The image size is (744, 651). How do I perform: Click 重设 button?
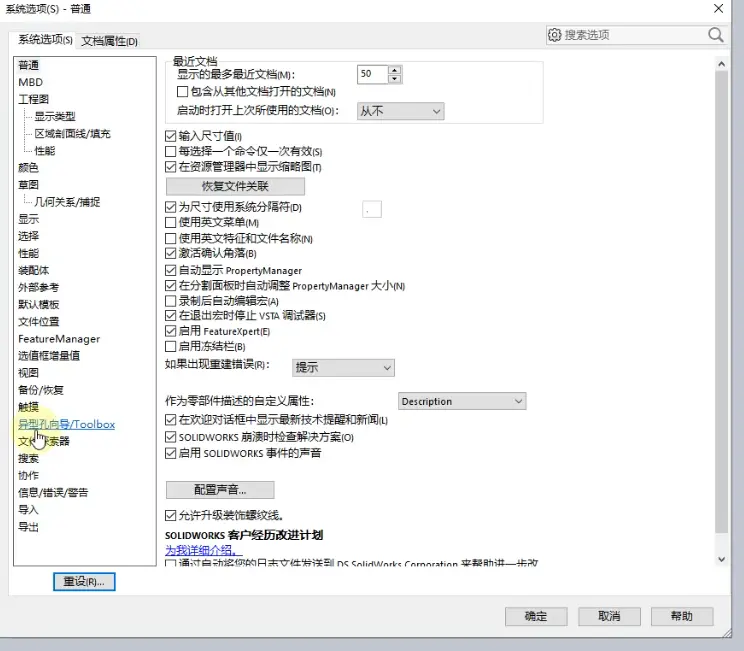point(84,582)
